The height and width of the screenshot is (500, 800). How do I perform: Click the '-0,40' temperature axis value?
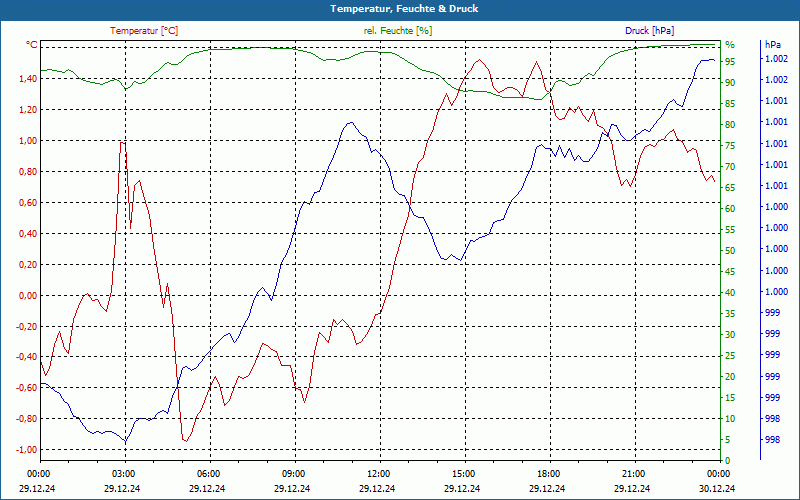tap(27, 357)
